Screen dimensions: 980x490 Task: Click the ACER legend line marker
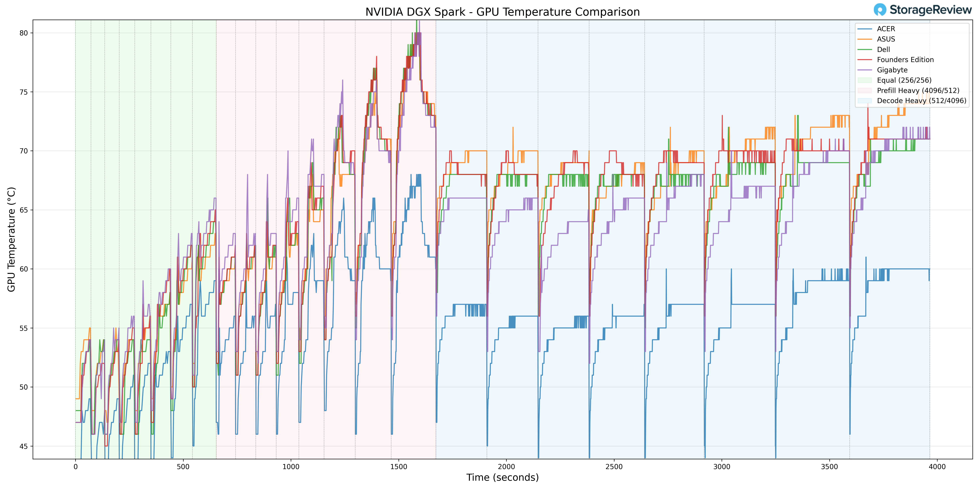tap(865, 29)
